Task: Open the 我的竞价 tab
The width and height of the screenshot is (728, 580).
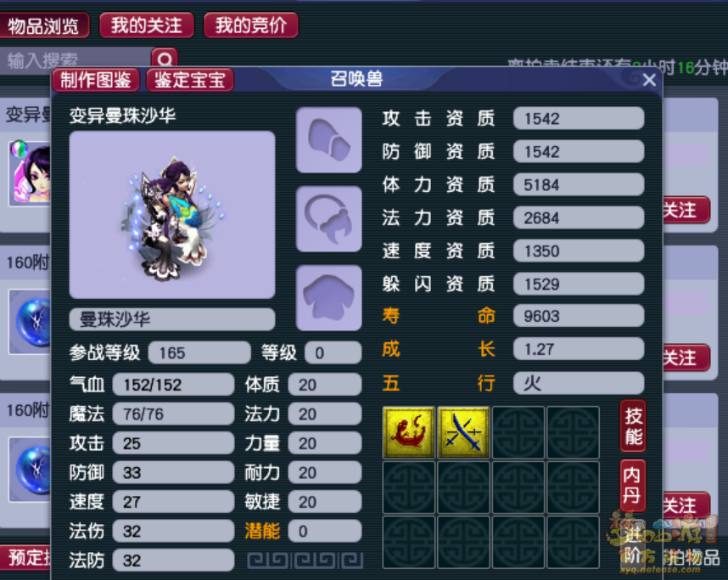Action: pos(250,25)
